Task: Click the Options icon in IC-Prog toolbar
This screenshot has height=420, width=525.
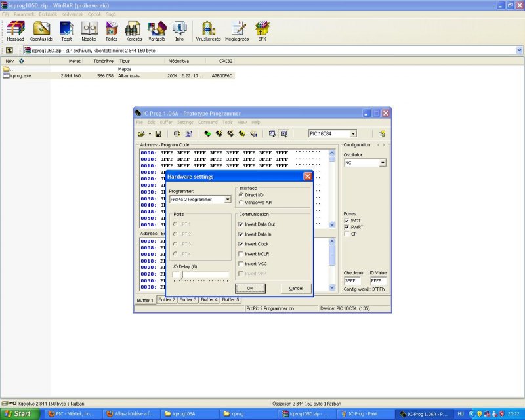Action: pos(189,134)
